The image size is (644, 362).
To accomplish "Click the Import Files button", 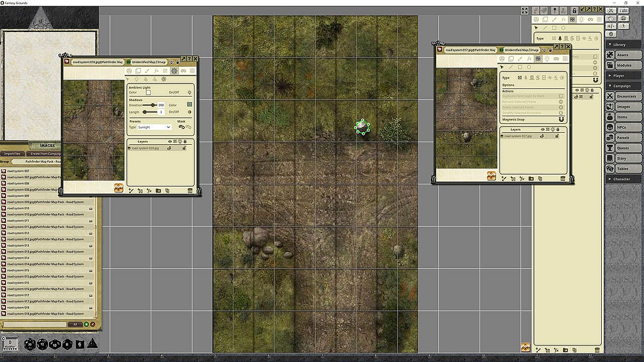I will (x=13, y=154).
